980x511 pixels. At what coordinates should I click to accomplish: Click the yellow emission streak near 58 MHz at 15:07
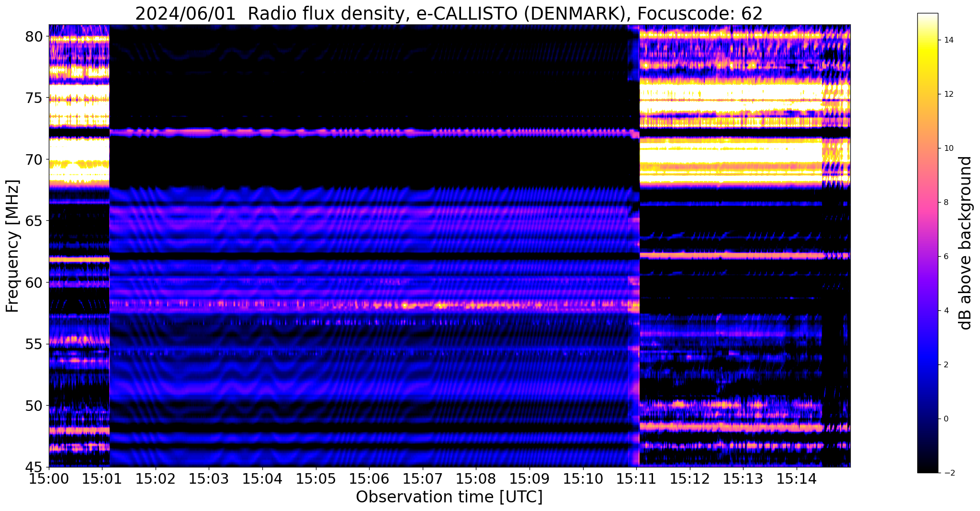[x=423, y=305]
